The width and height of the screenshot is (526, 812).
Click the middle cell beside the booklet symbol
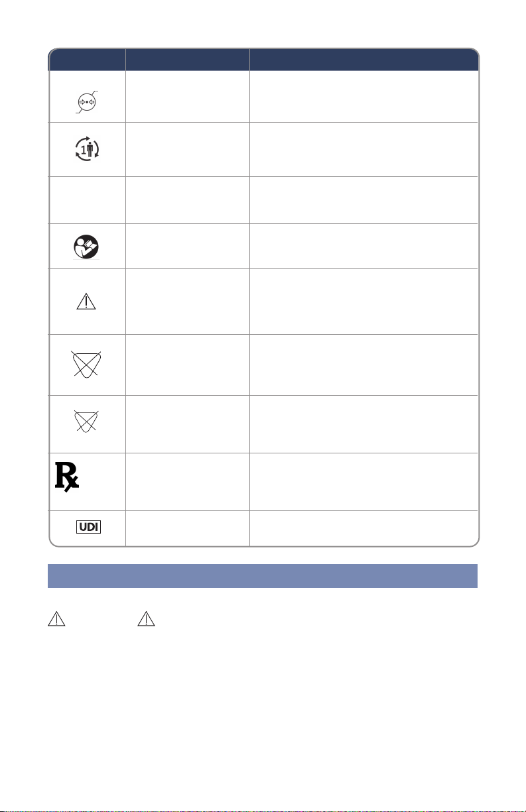(x=188, y=246)
